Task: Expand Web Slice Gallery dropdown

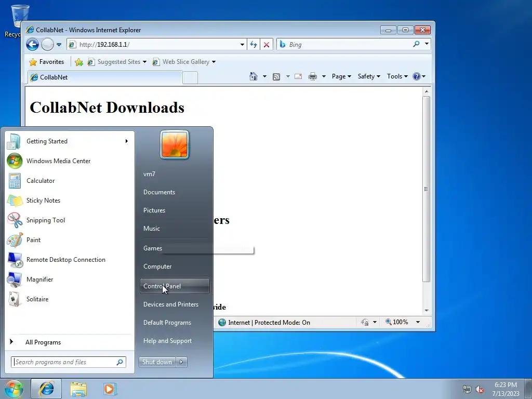Action: [214, 62]
